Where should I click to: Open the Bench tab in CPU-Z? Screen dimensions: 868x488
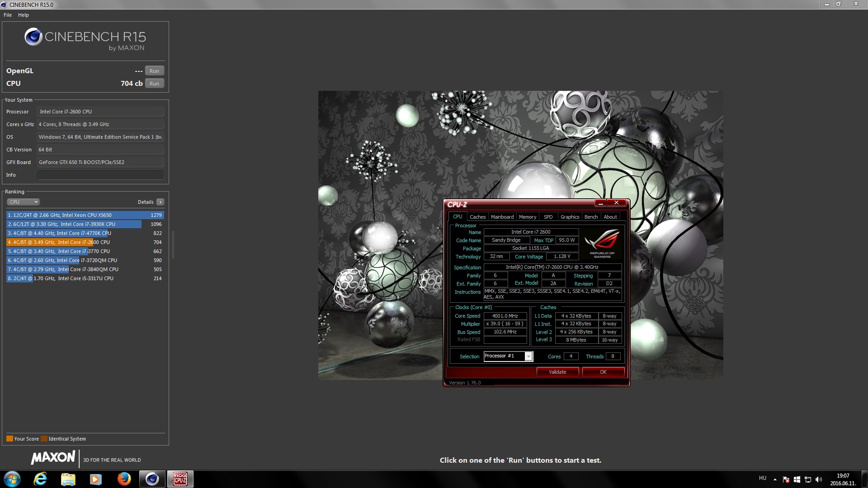point(591,217)
